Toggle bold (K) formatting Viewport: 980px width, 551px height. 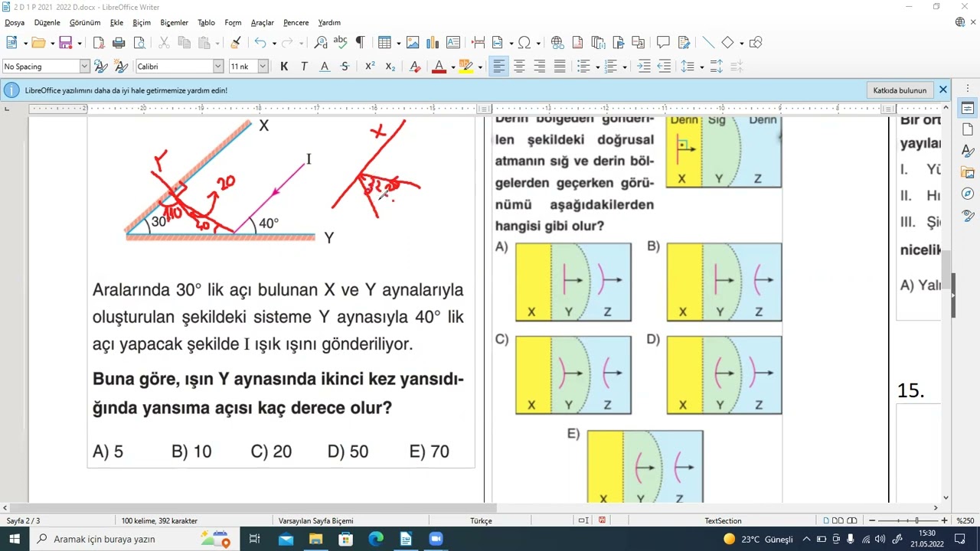[x=284, y=67]
